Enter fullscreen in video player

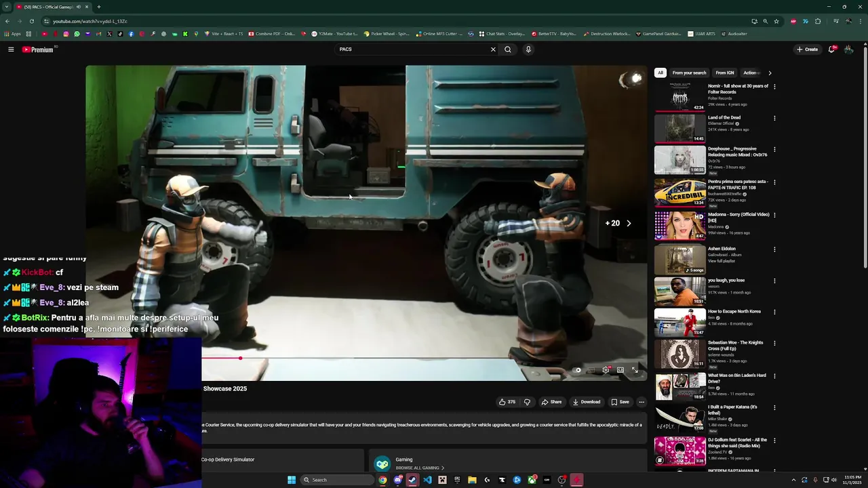[635, 370]
